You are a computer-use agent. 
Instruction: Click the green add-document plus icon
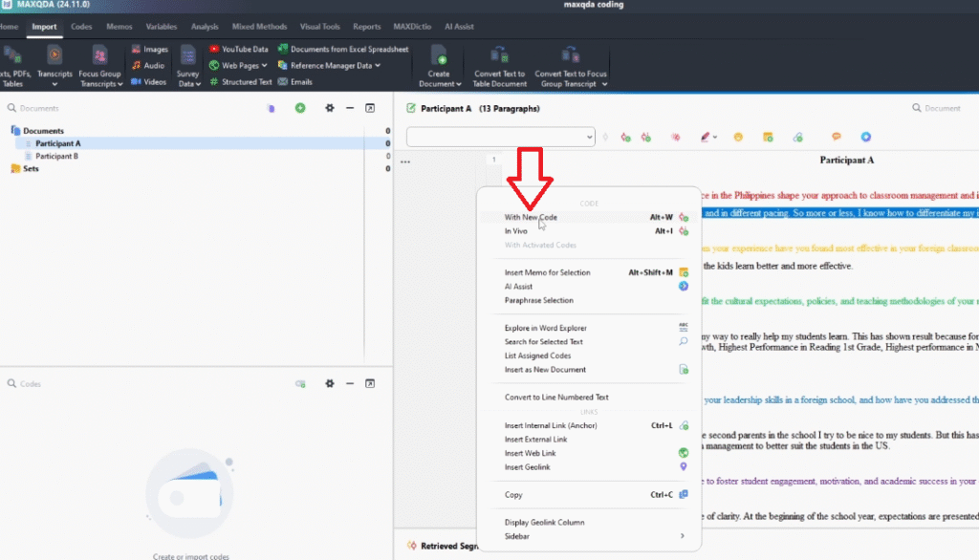[300, 109]
